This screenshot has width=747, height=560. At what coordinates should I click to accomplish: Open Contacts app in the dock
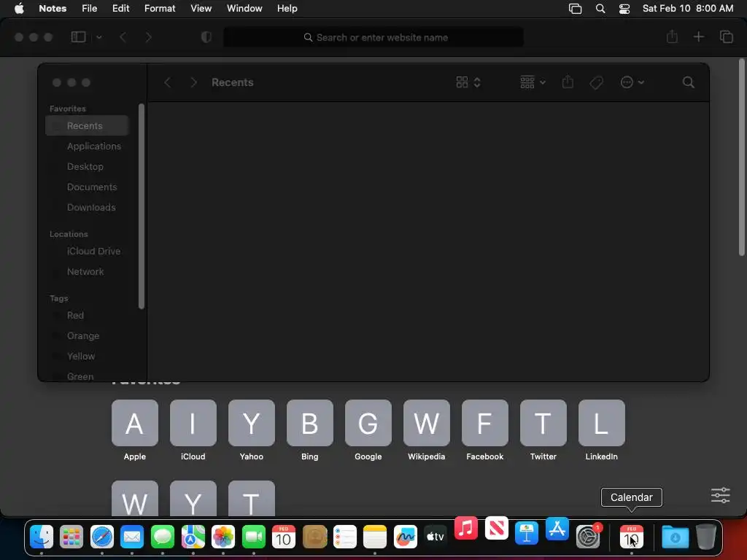click(314, 537)
